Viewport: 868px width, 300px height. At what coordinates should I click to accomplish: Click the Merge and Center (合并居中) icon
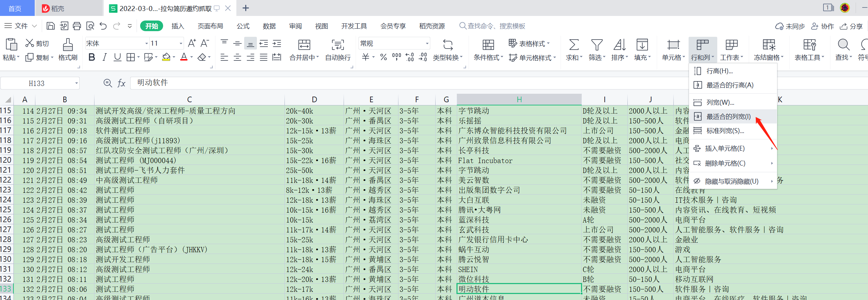click(304, 45)
